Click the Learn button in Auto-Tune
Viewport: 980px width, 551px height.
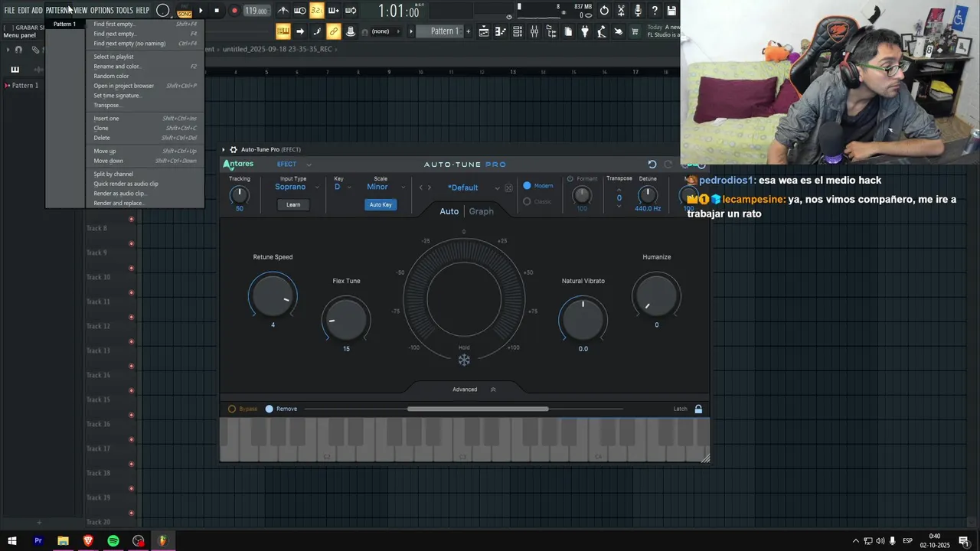point(293,204)
